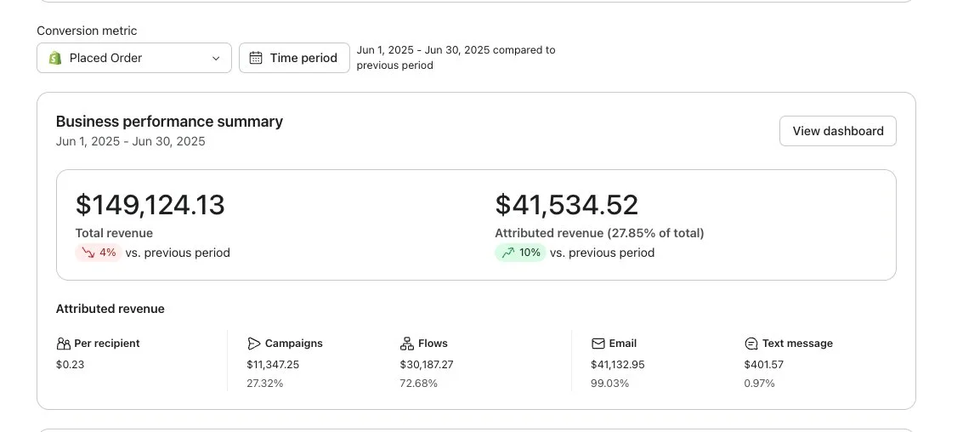Click the Total revenue label

click(115, 233)
